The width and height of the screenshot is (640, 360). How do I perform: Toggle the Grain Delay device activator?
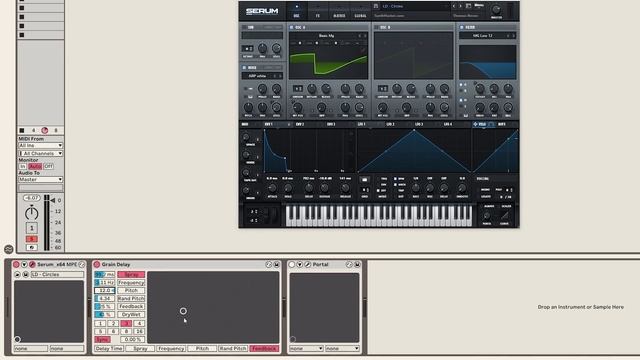(97, 264)
